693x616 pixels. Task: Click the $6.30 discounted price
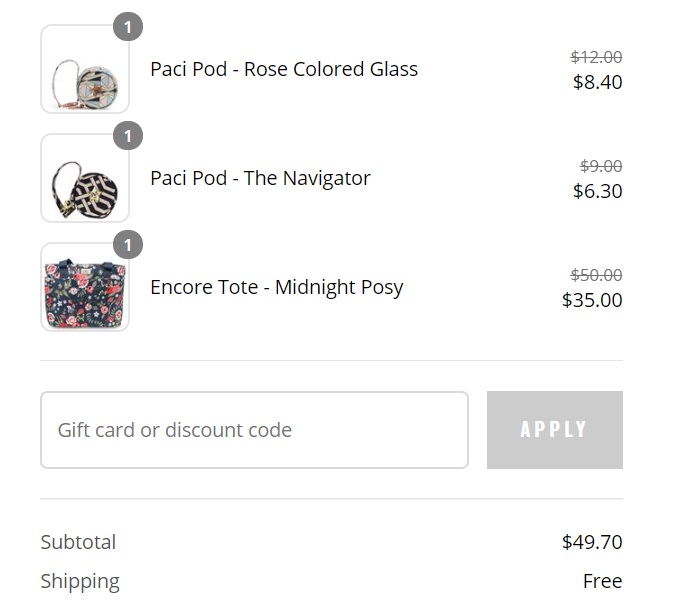click(x=597, y=191)
